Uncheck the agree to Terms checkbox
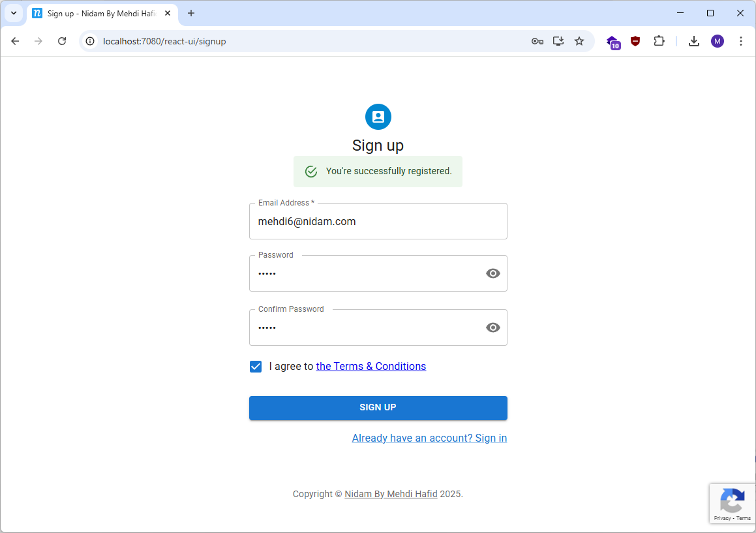The height and width of the screenshot is (533, 756). [256, 367]
